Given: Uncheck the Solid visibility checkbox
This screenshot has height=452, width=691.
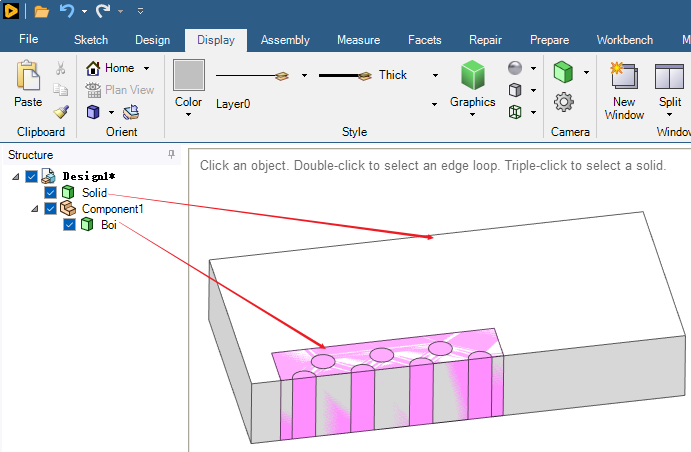Looking at the screenshot, I should (x=50, y=193).
